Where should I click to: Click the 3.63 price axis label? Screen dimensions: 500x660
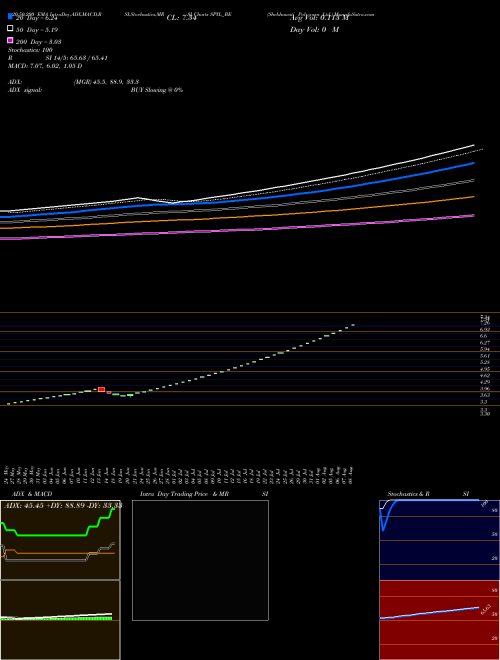484,395
